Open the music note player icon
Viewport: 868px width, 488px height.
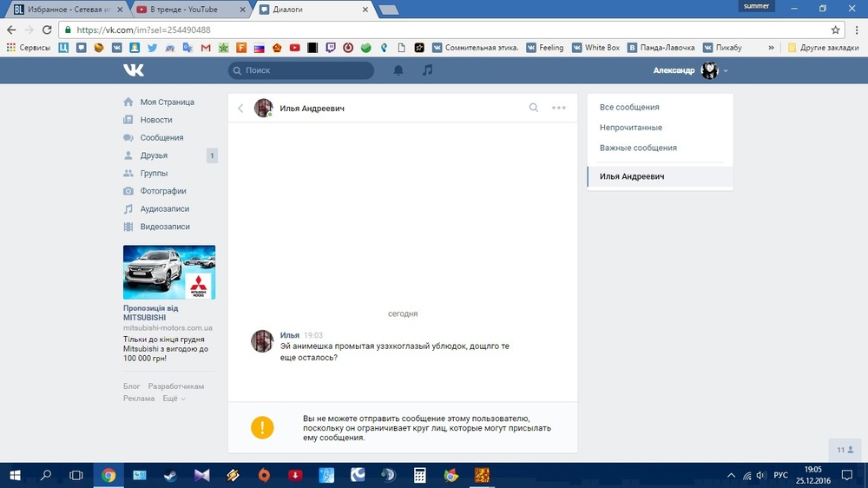pyautogui.click(x=427, y=70)
